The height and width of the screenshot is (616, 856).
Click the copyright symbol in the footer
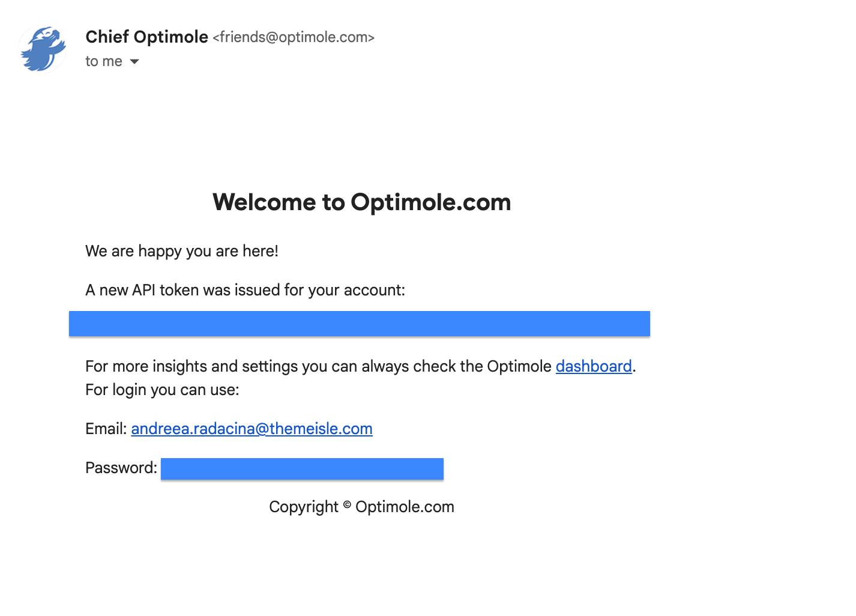[x=347, y=506]
